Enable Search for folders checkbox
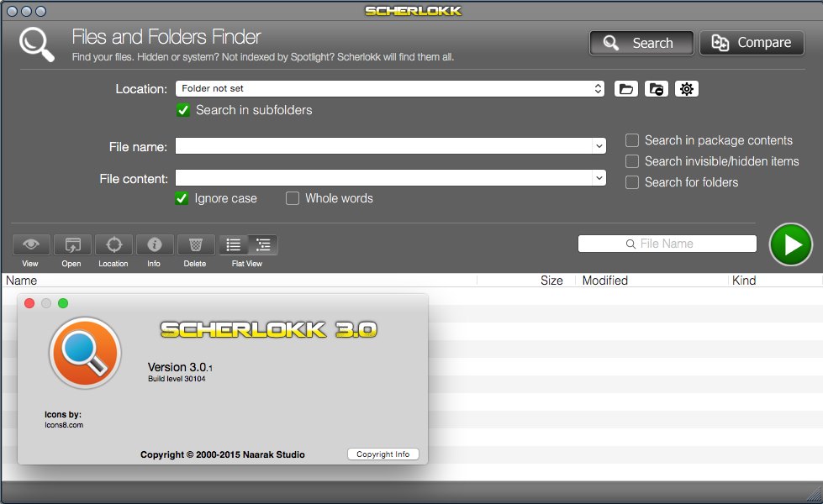Screen dimensions: 823x504 [x=632, y=182]
